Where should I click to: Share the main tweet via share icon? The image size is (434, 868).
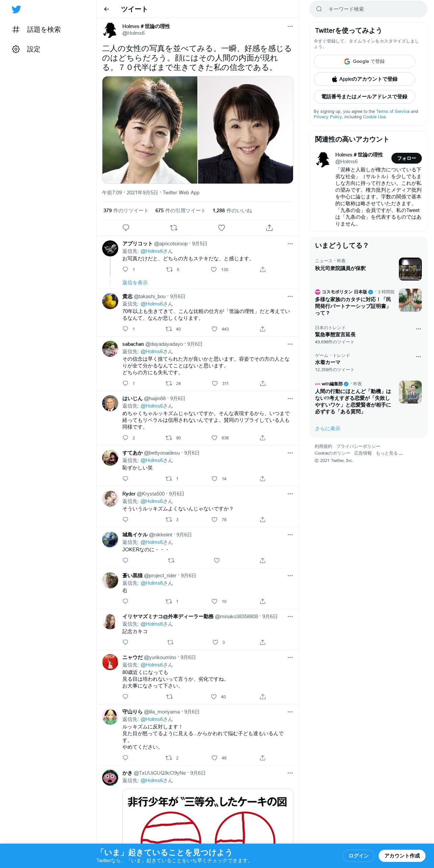(269, 227)
